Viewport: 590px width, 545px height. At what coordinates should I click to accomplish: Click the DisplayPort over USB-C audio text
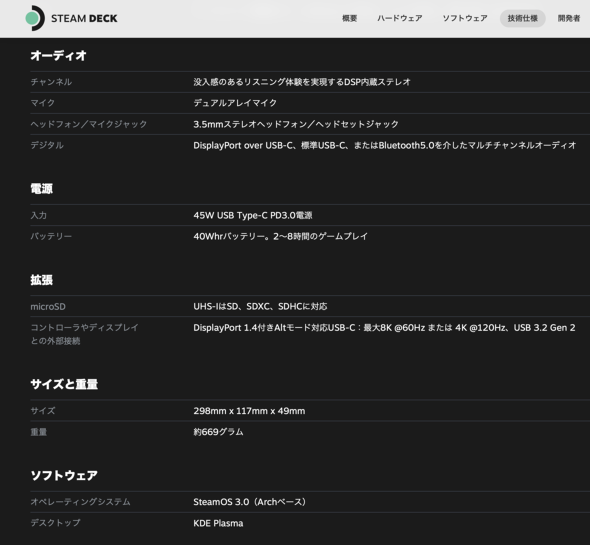(x=385, y=145)
